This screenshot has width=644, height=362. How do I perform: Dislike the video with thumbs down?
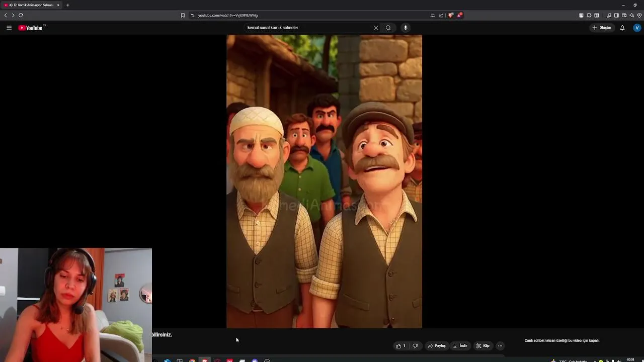coord(415,346)
